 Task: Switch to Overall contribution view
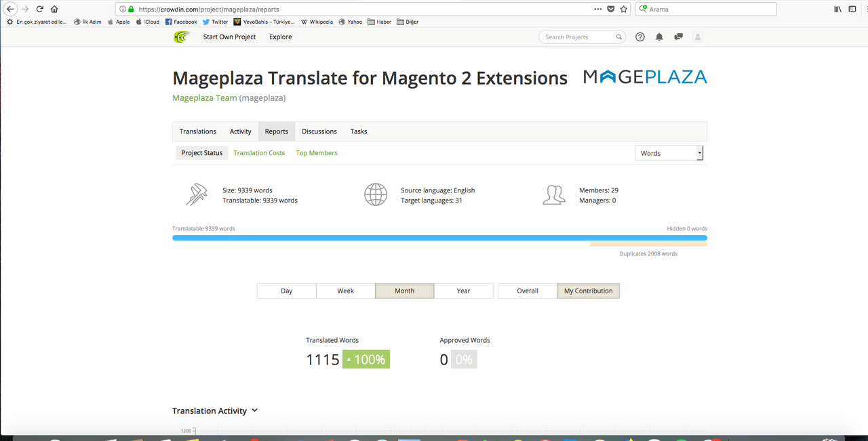coord(527,291)
